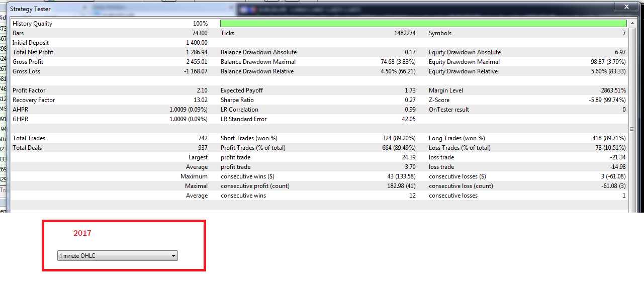Viewport: 644px width, 281px height.
Task: Select the Total Deals value 937
Action: point(203,148)
